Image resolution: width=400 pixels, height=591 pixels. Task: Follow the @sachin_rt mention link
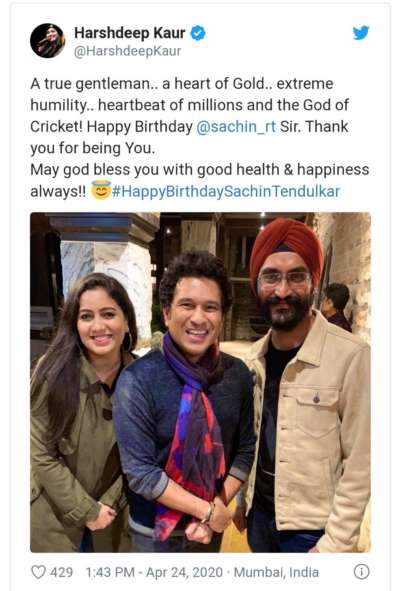click(236, 127)
